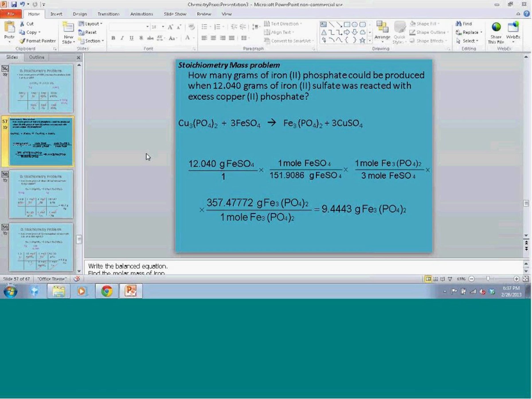Select slide 58 thumbnail
This screenshot has height=399, width=532.
click(x=41, y=194)
